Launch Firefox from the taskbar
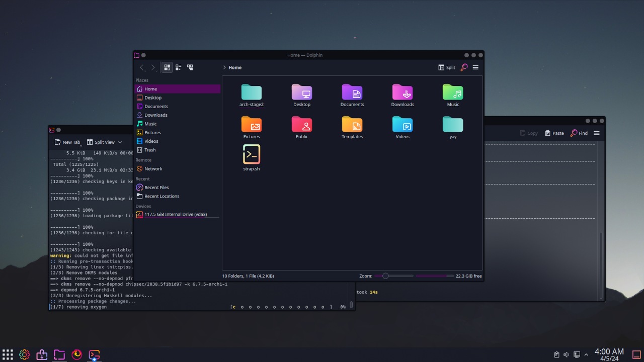This screenshot has height=362, width=644. [76, 354]
